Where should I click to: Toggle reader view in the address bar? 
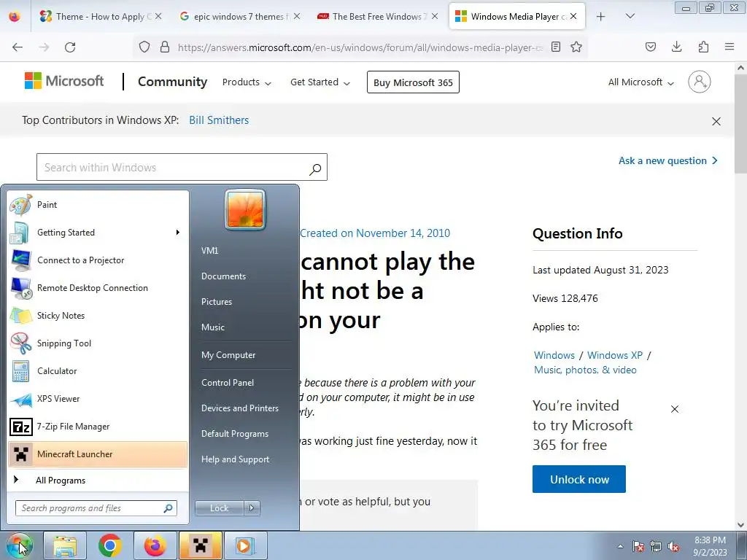(555, 47)
